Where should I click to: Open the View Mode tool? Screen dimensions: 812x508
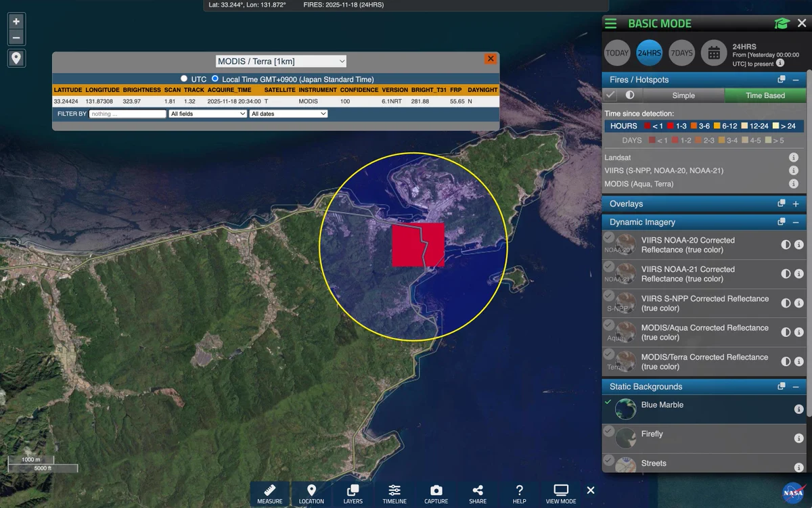561,494
